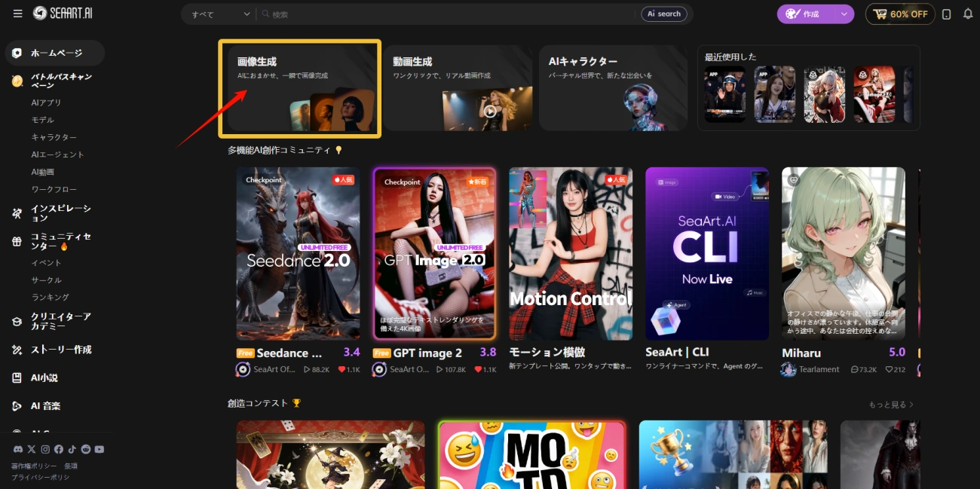Go to キャラクター in sidebar

54,137
